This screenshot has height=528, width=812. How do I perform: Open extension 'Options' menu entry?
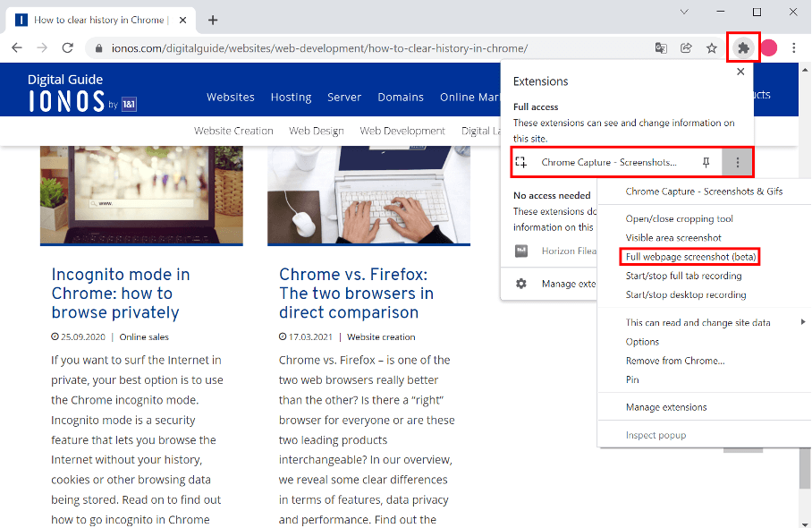coord(642,342)
